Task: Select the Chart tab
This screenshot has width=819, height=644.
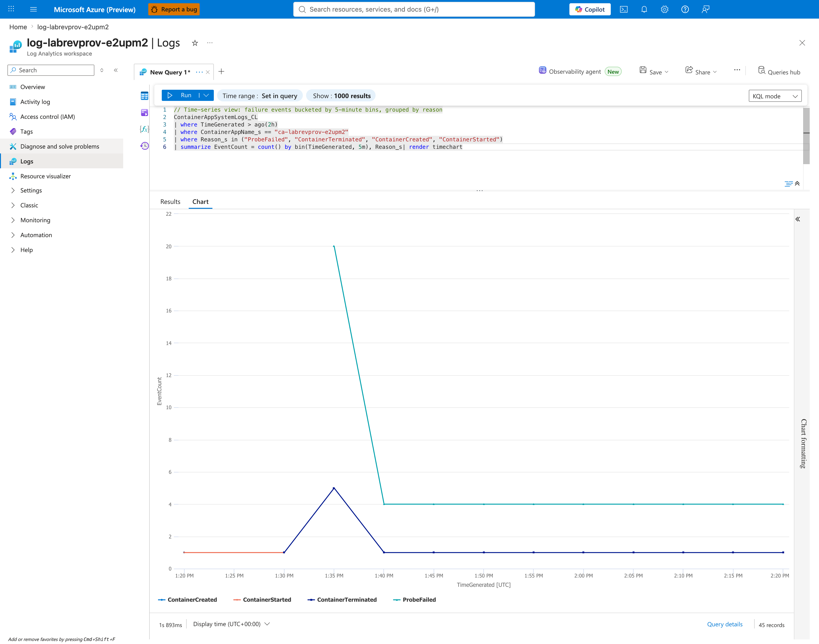Action: pyautogui.click(x=201, y=202)
